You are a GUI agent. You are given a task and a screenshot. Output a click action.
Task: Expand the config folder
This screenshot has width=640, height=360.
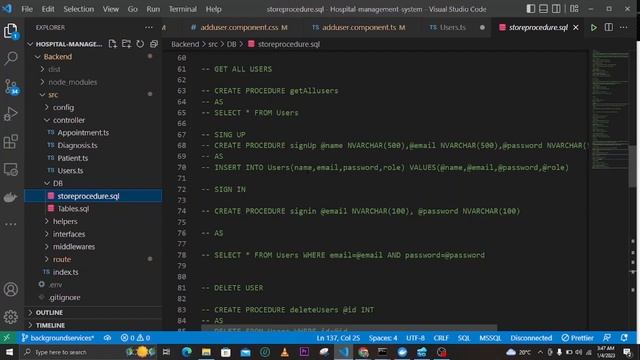point(63,107)
